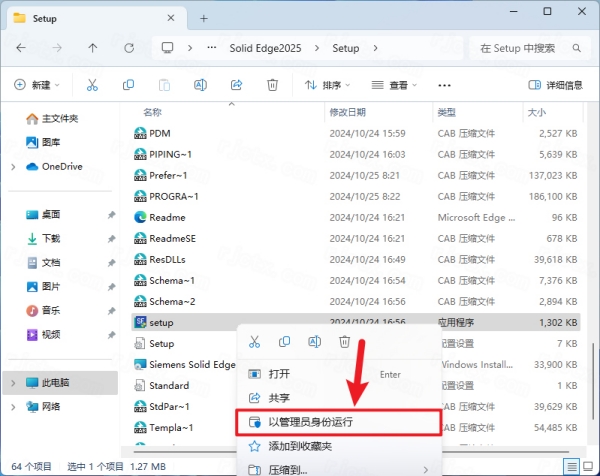Click the share icon in the toolbar
Viewport: 600px width, 476px height.
[x=235, y=85]
